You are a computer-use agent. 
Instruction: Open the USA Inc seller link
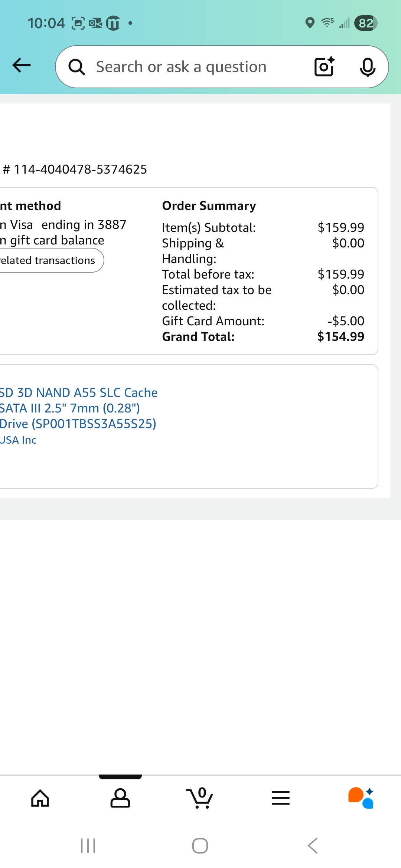click(18, 440)
